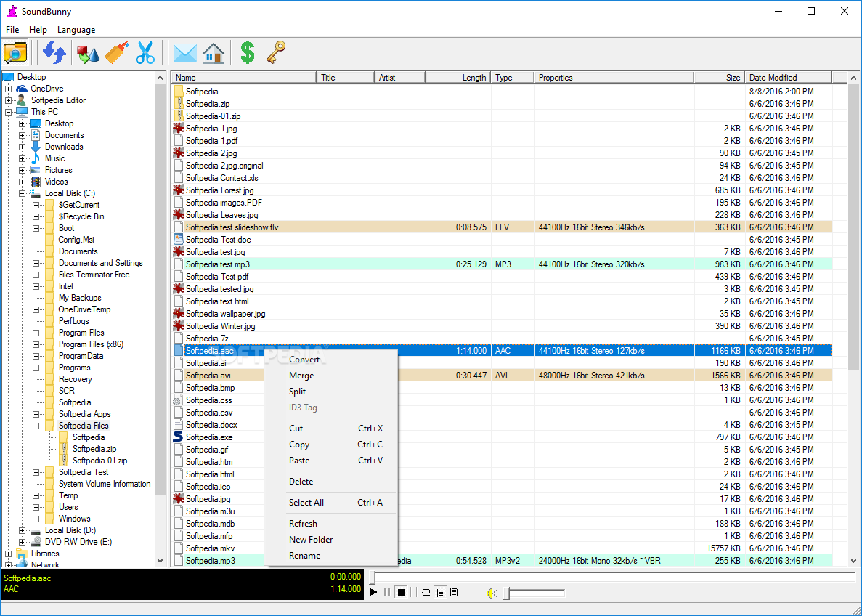Click the envelope email toolbar icon

(184, 53)
